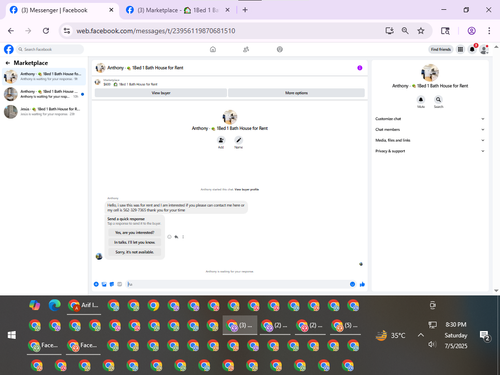Show hidden system tray icons chevron
Viewport: 500px width, 375px height.
click(x=421, y=335)
